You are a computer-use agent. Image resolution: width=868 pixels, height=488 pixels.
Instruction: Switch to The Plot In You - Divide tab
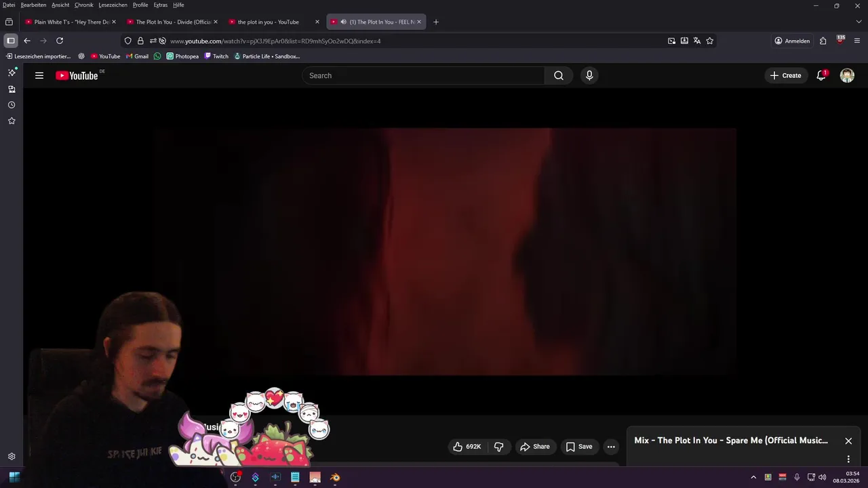click(172, 22)
